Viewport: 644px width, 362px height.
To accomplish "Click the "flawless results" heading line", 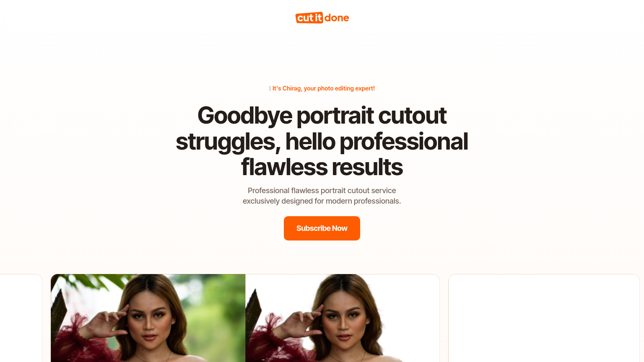I will pyautogui.click(x=322, y=167).
